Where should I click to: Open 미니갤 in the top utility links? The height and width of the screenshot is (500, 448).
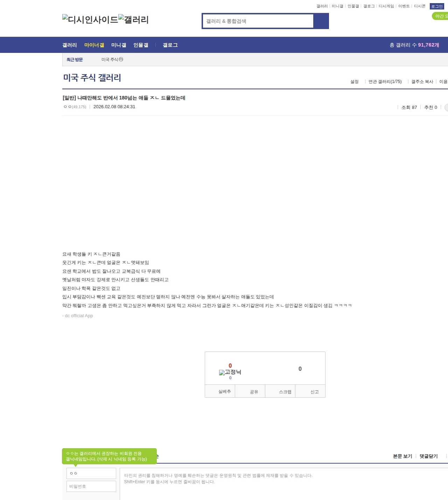pos(337,6)
